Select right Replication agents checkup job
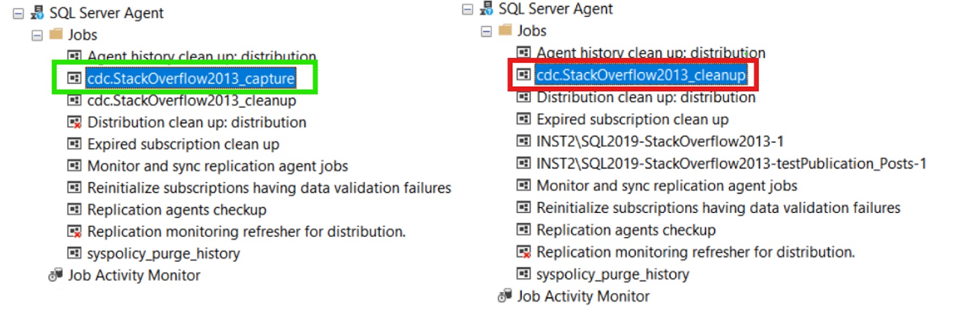This screenshot has height=320, width=980. coord(626,230)
